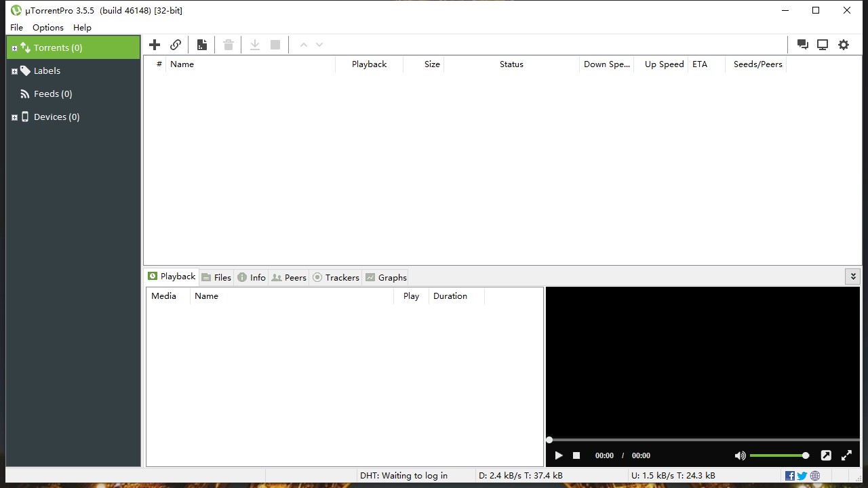Expand the Torrents tree node
Viewport: 868px width, 488px height.
point(14,48)
